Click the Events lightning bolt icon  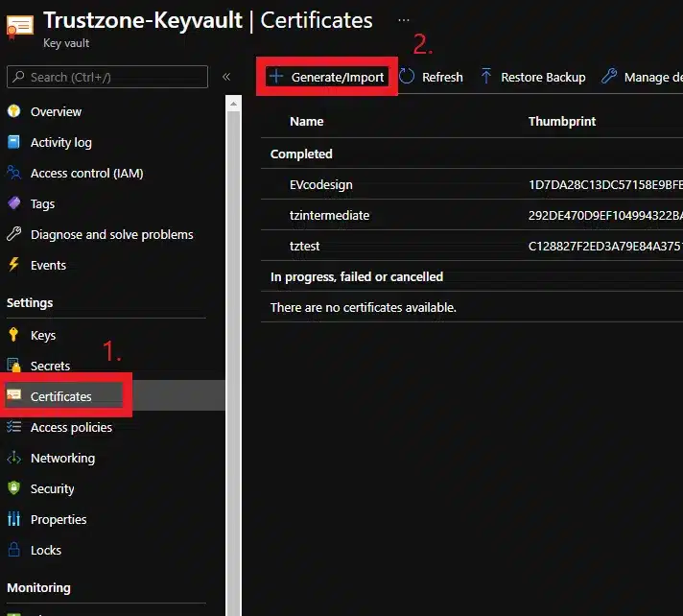pos(13,266)
